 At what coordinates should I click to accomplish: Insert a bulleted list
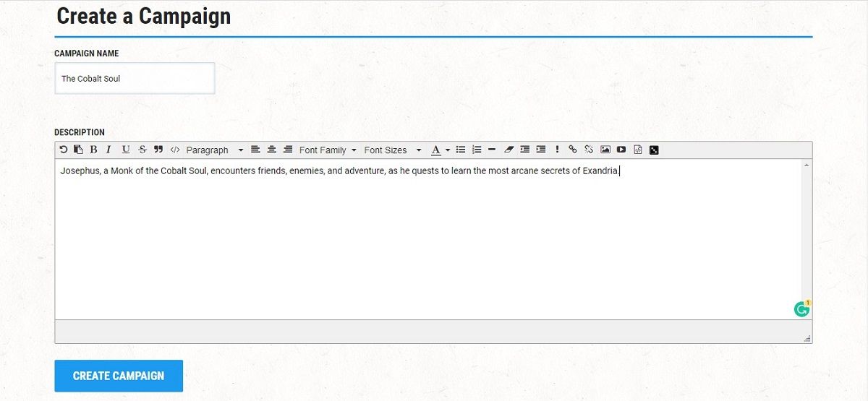461,150
